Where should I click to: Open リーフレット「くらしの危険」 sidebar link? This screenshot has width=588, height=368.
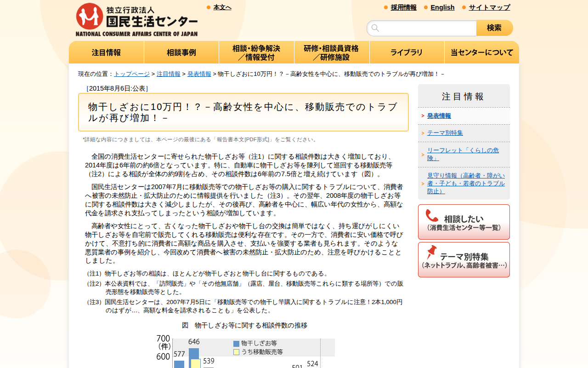click(463, 154)
